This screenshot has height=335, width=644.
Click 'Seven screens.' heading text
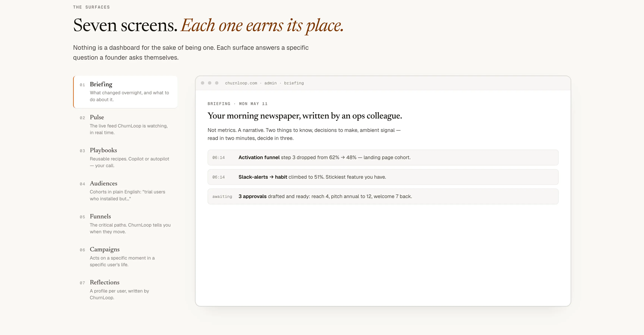[x=125, y=25]
